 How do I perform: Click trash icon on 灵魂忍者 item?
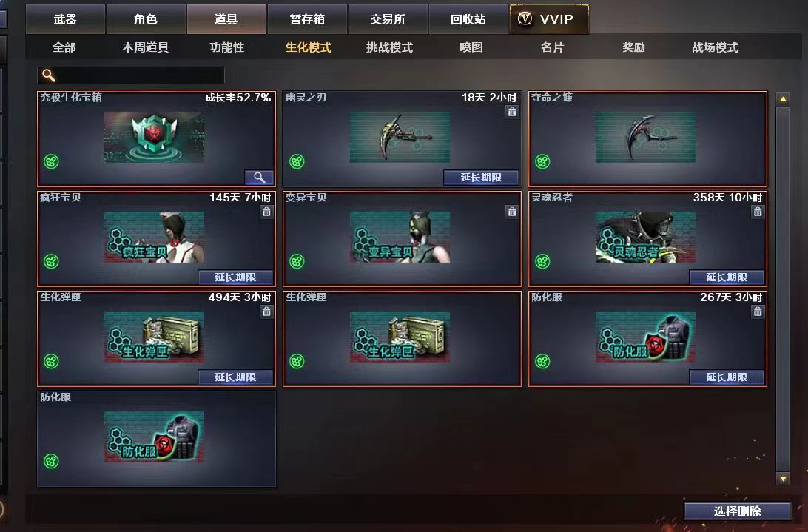point(758,212)
